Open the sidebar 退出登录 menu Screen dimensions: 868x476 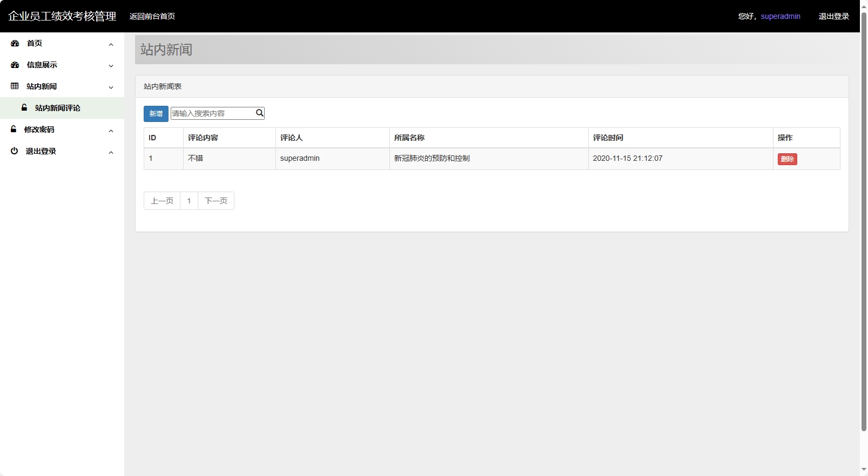pyautogui.click(x=62, y=151)
